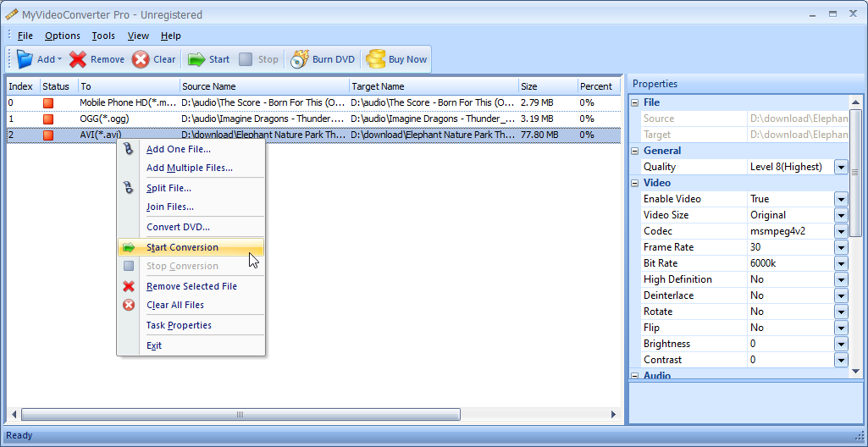868x447 pixels.
Task: Click the status icon of row 0
Action: click(48, 103)
